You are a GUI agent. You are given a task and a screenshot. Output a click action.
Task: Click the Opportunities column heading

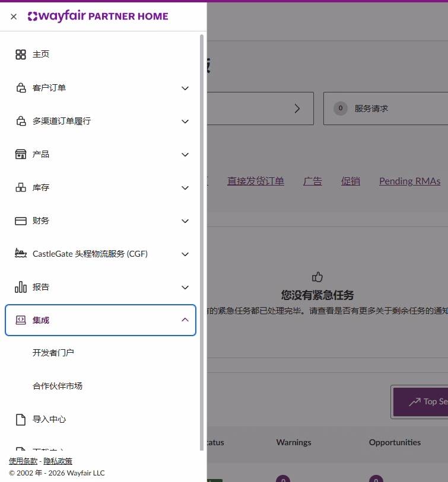(395, 442)
